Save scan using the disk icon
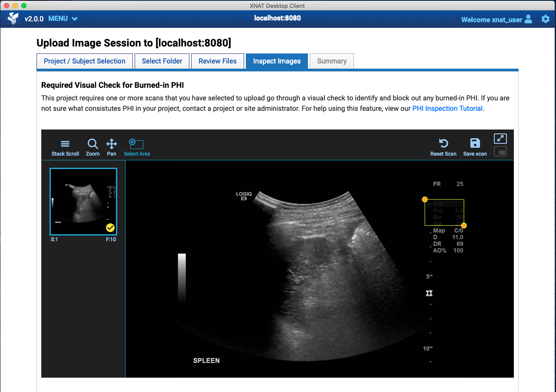556x392 pixels. (475, 147)
